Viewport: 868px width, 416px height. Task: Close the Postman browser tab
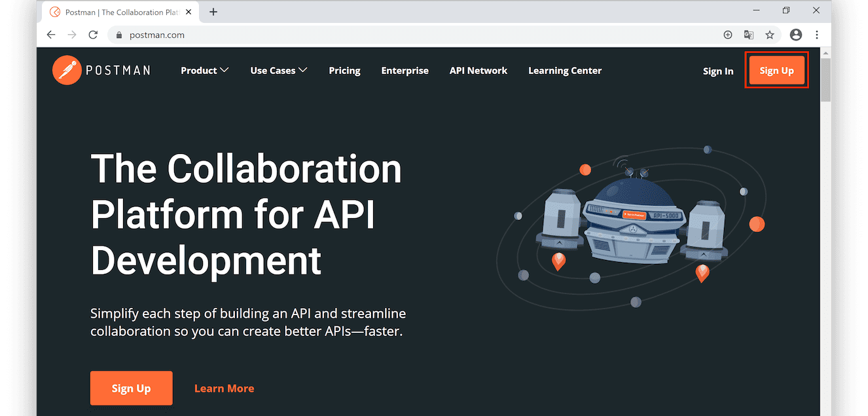coord(189,12)
